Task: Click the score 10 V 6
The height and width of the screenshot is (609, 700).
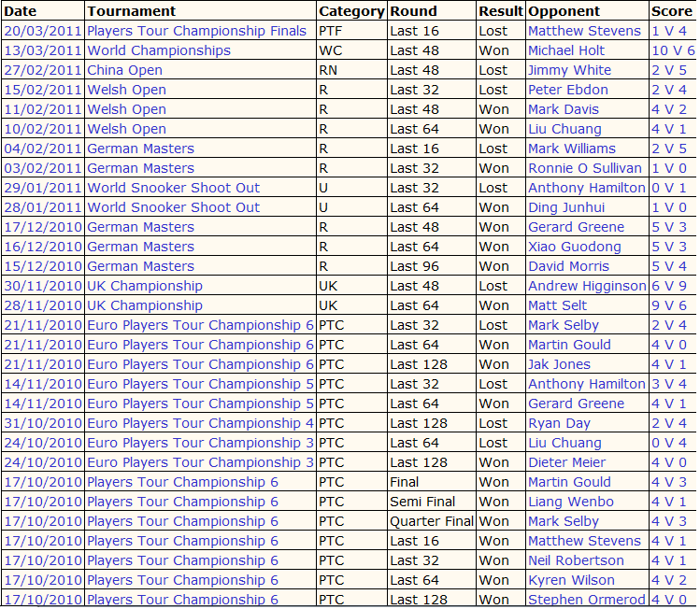Action: 673,50
